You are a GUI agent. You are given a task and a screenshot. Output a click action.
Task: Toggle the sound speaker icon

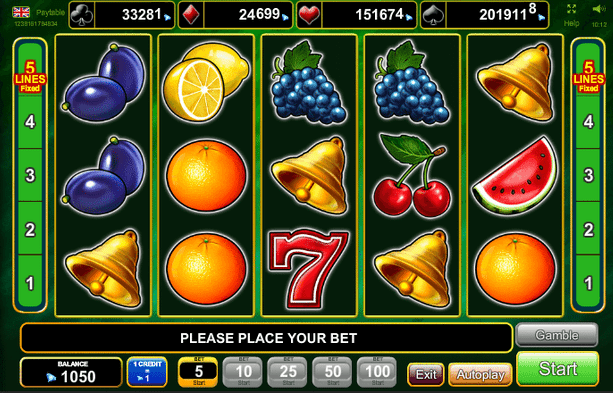coord(599,9)
